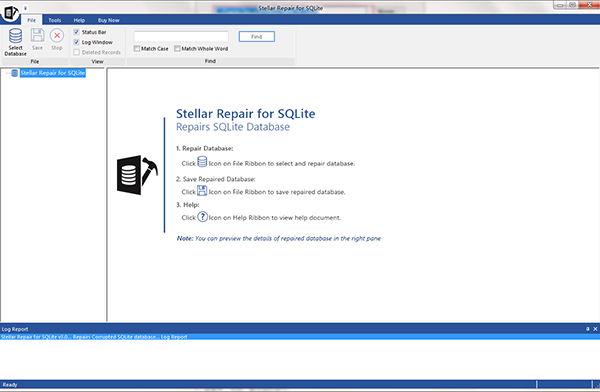Image resolution: width=600 pixels, height=392 pixels.
Task: Click the large database hammer logo graphic
Action: point(137,175)
